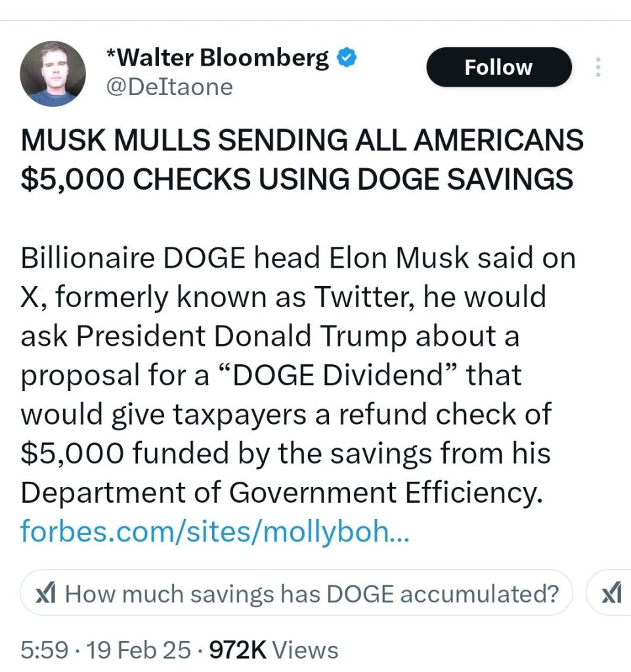
Task: Click the 19 Feb 25 date
Action: (139, 650)
